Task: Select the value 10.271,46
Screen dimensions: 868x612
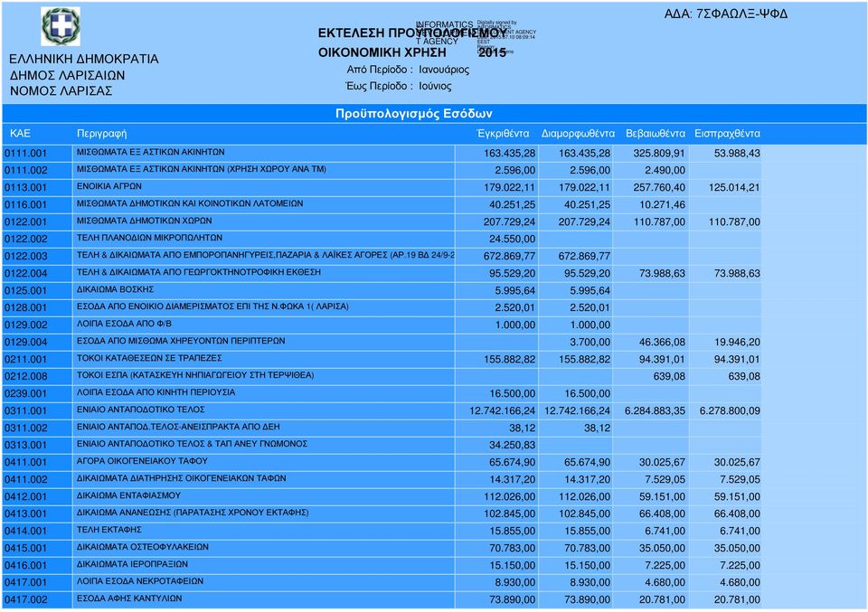Action: tap(662, 204)
